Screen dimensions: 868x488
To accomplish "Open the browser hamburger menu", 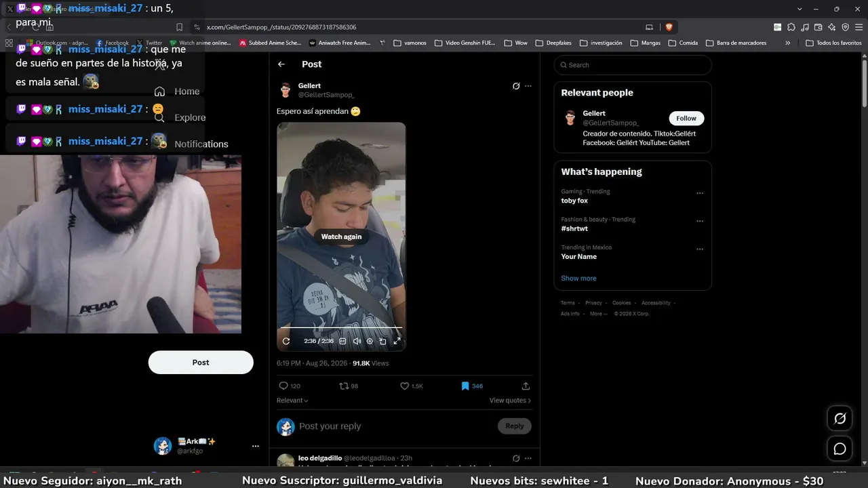I will tap(859, 27).
